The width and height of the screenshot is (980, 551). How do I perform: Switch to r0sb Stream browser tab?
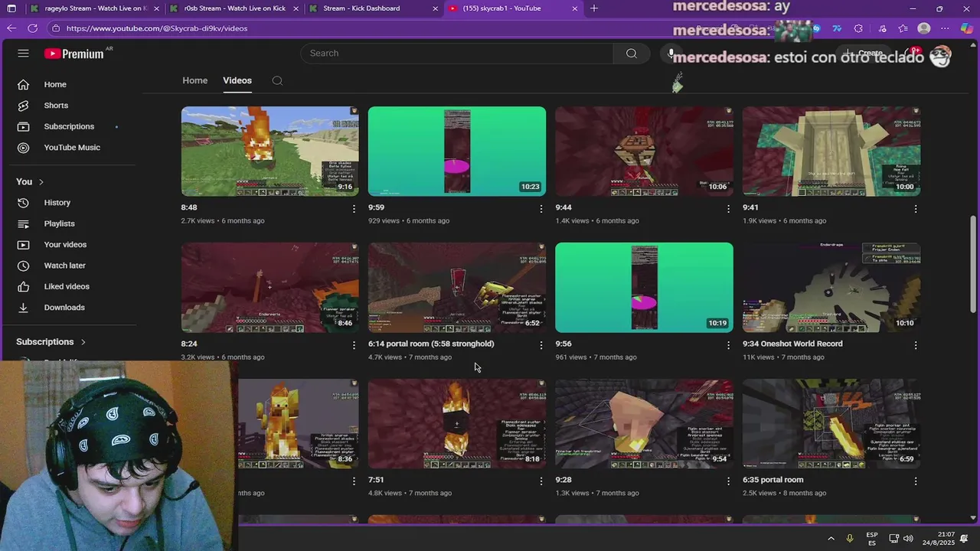[x=234, y=8]
